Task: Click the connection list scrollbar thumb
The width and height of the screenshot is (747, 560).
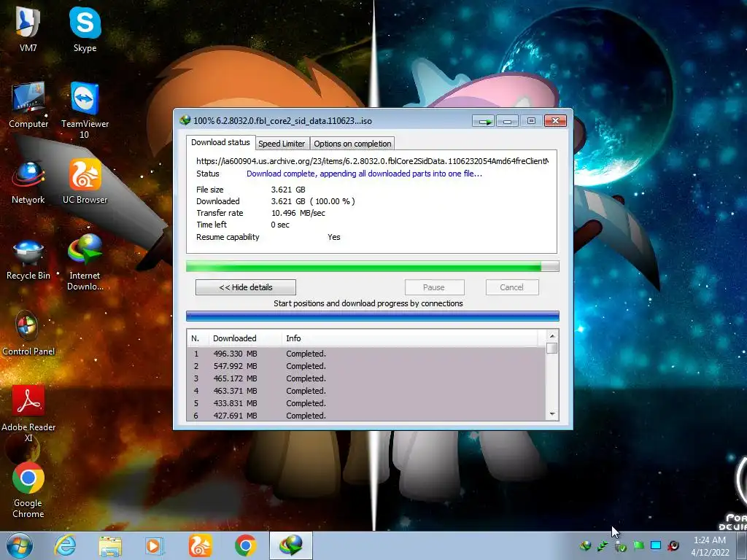Action: coord(552,349)
